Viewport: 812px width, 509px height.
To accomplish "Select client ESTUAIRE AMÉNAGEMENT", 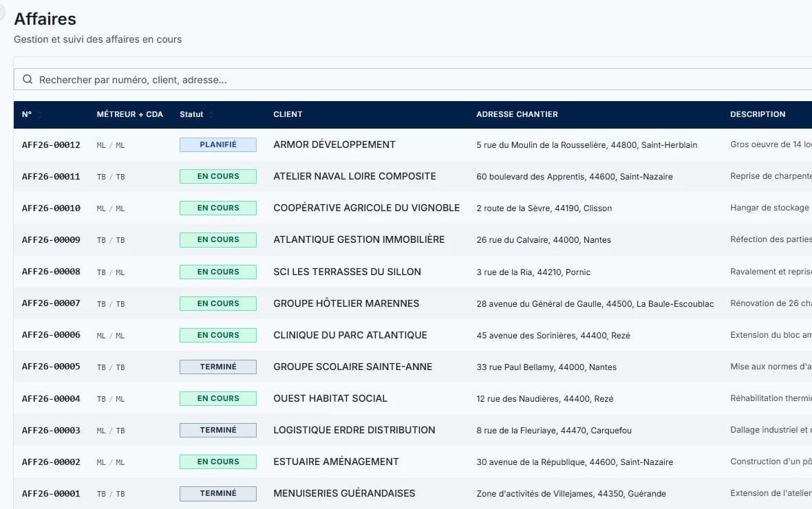I will tap(336, 462).
